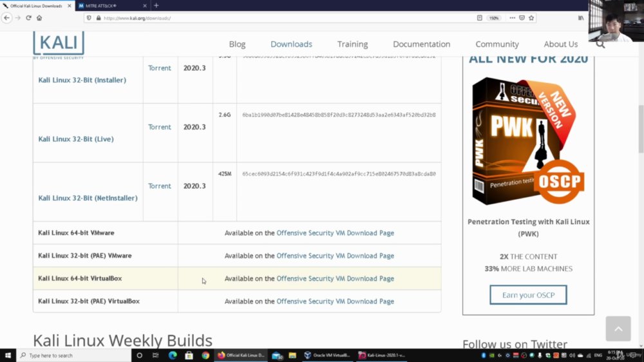644x362 pixels.
Task: Click the PWK OSCP box image
Action: click(528, 141)
